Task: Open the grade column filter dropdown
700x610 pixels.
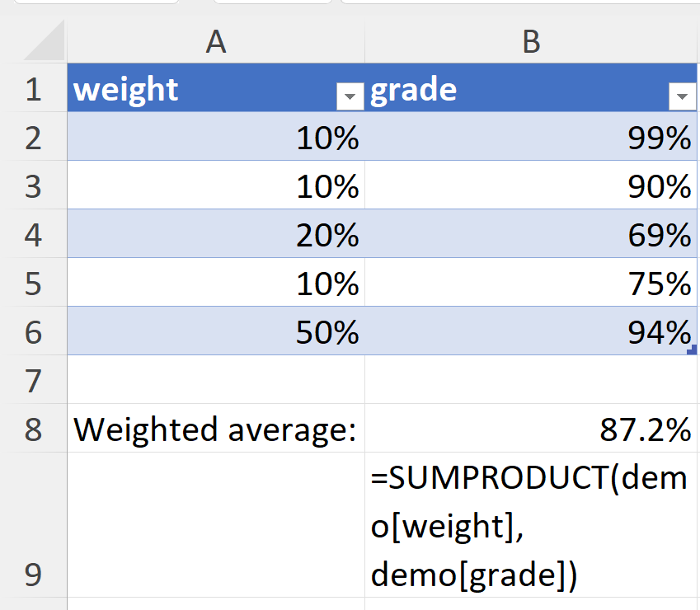Action: (x=681, y=97)
